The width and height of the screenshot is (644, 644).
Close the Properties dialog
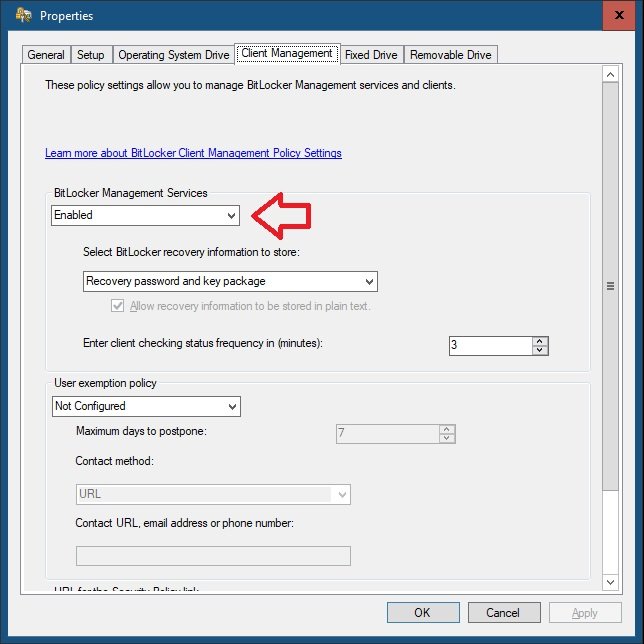click(x=619, y=15)
